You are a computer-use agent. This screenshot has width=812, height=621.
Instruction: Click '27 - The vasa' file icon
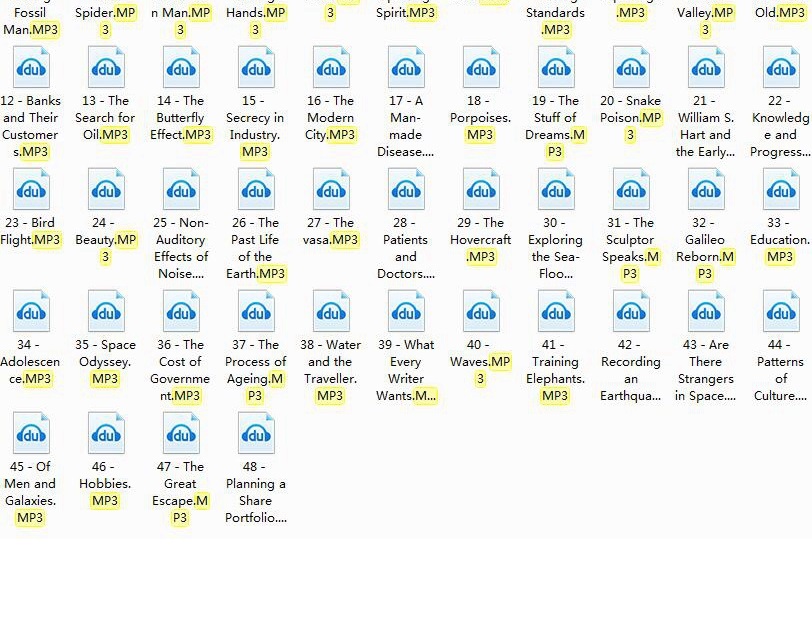331,190
